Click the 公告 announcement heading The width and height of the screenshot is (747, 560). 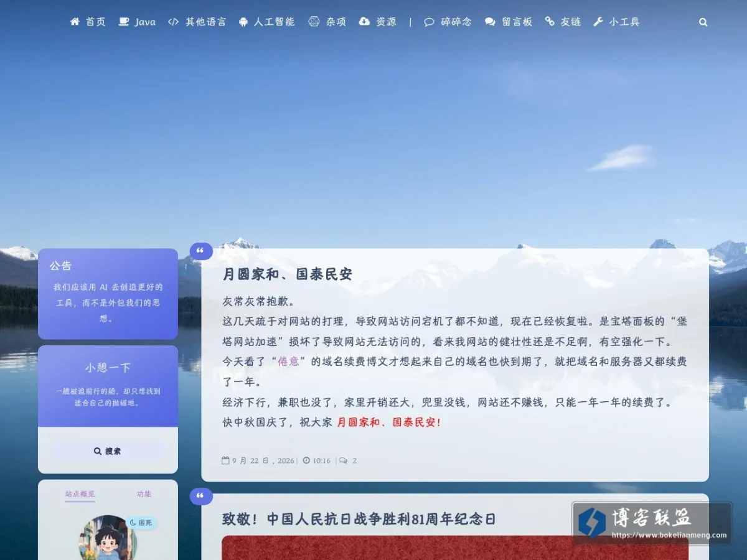point(61,266)
